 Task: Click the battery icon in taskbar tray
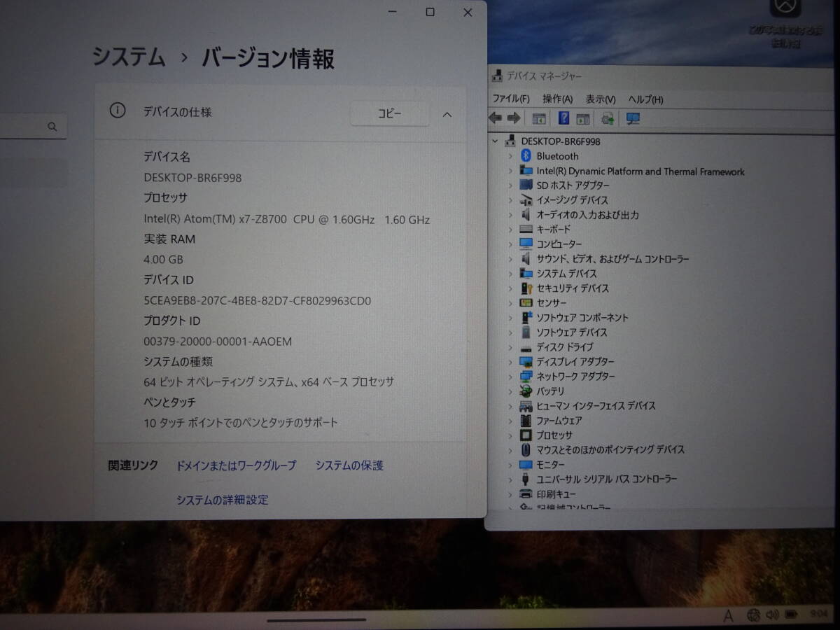tap(792, 615)
